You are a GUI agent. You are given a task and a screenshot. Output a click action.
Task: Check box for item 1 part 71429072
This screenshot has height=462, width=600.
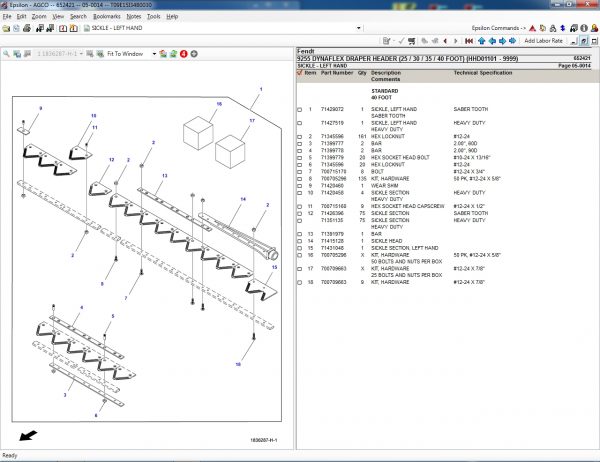tap(300, 110)
